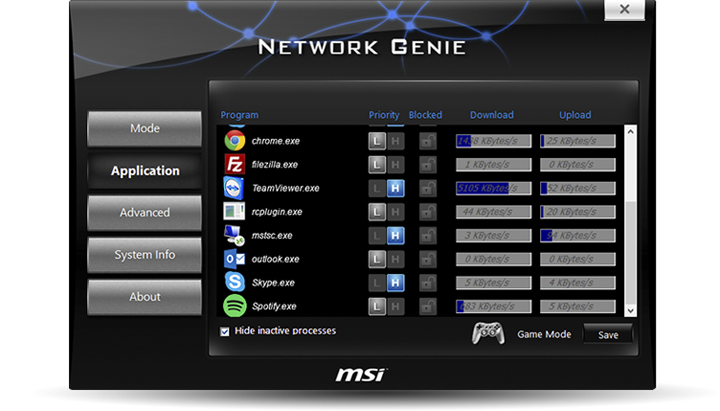The width and height of the screenshot is (720, 411).
Task: Set filezilla.exe priority to High
Action: (395, 165)
